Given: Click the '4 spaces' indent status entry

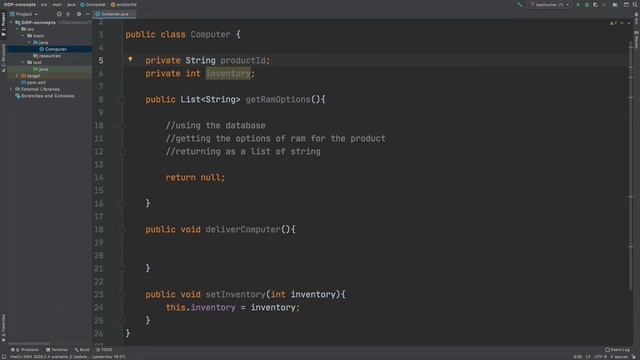Looking at the screenshot, I should pyautogui.click(x=619, y=357).
